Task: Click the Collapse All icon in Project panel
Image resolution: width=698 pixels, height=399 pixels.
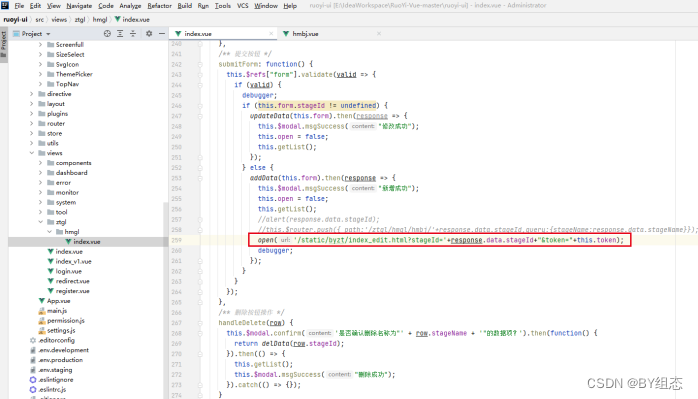Action: click(133, 33)
